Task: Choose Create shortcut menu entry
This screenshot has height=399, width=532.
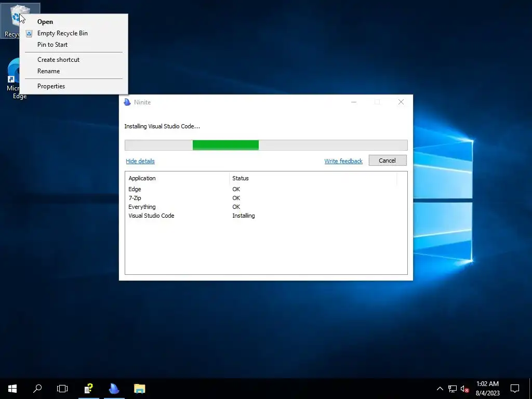Action: [74, 60]
